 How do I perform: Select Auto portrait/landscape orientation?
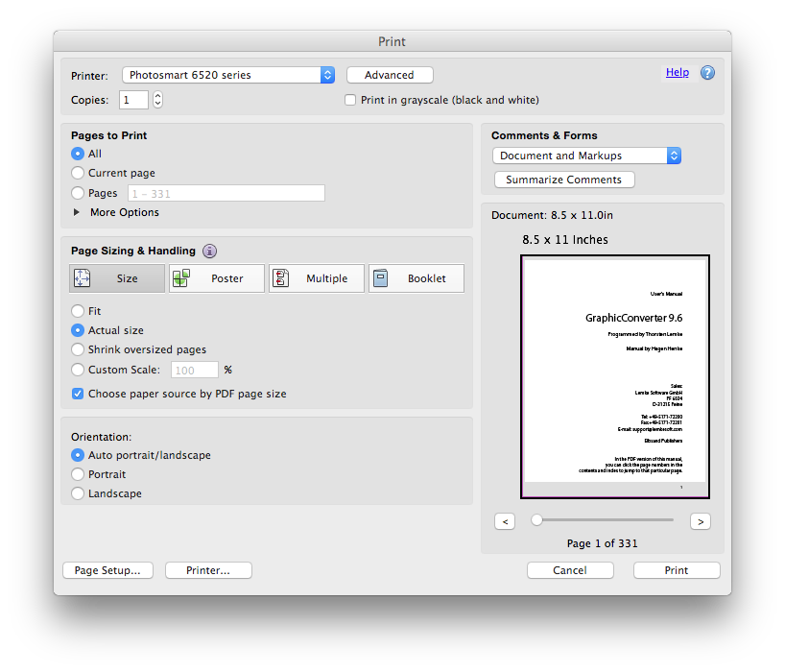pyautogui.click(x=78, y=455)
